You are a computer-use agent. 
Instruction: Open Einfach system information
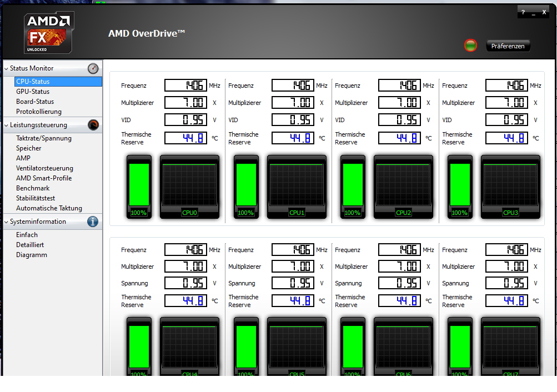click(x=27, y=235)
